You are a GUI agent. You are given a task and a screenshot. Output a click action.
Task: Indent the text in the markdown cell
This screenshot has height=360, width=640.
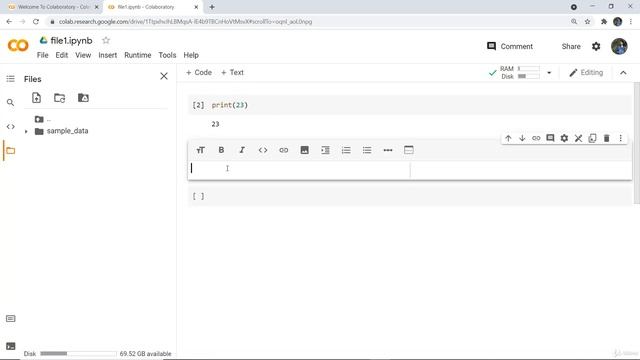pos(325,150)
